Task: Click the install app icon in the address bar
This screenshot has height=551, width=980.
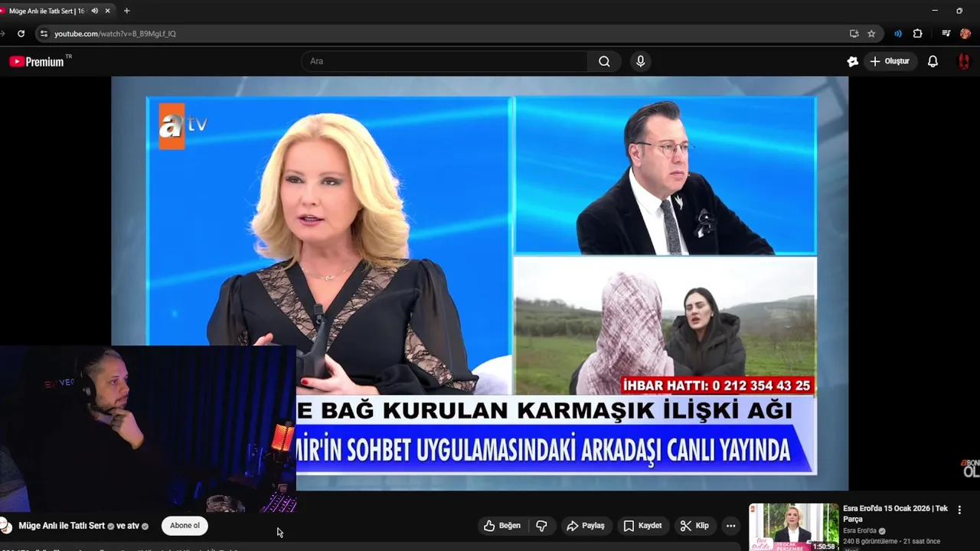Action: (854, 34)
